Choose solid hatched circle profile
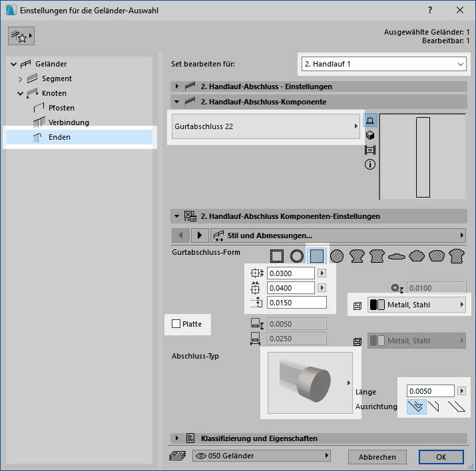This screenshot has width=476, height=471. [x=337, y=256]
